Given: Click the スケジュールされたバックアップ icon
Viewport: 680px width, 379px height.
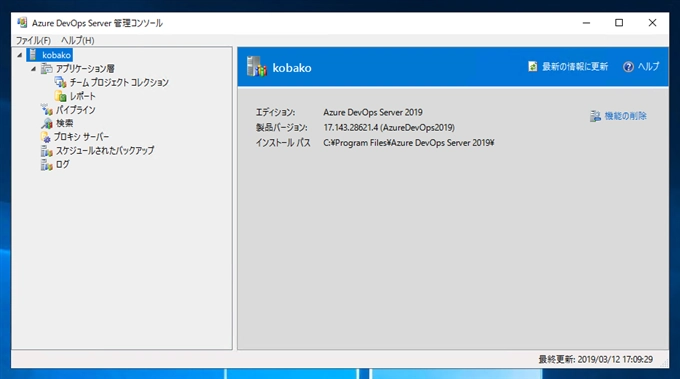Looking at the screenshot, I should [46, 151].
